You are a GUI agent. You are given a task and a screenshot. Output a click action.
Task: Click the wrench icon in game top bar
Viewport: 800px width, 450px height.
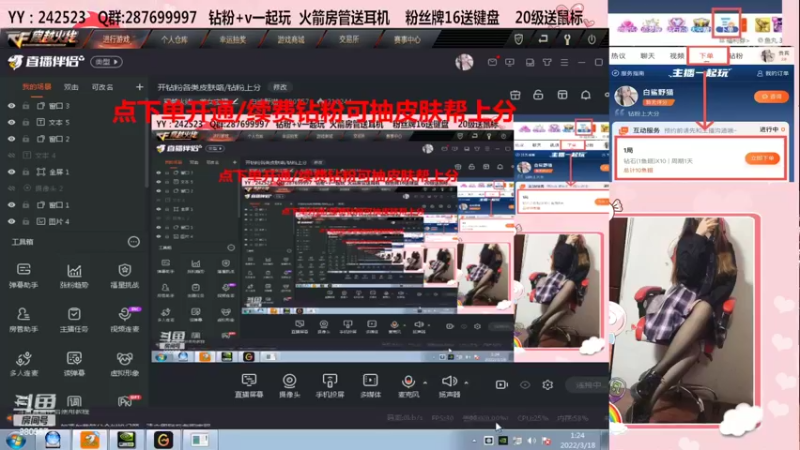coord(567,39)
